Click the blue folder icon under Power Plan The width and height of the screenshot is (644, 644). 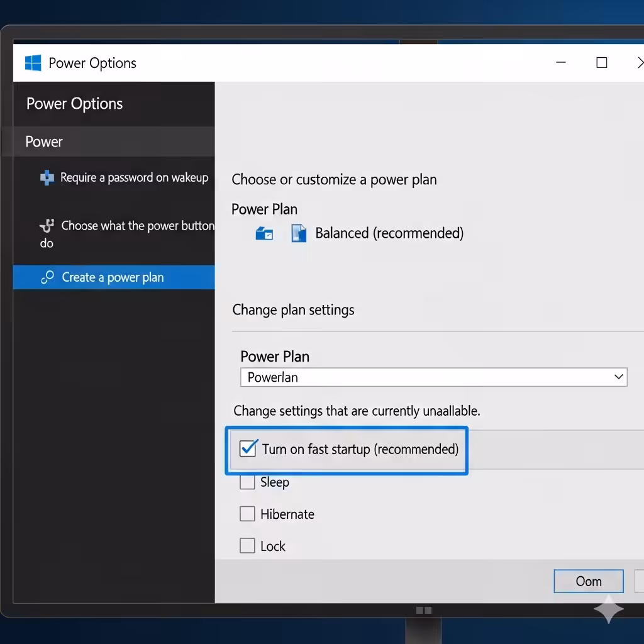coord(264,233)
